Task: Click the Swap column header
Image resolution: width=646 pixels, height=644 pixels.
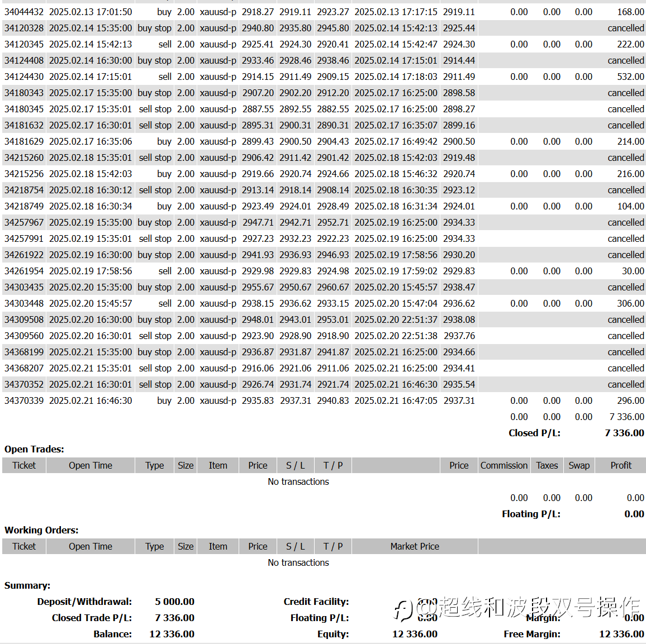Action: [579, 465]
